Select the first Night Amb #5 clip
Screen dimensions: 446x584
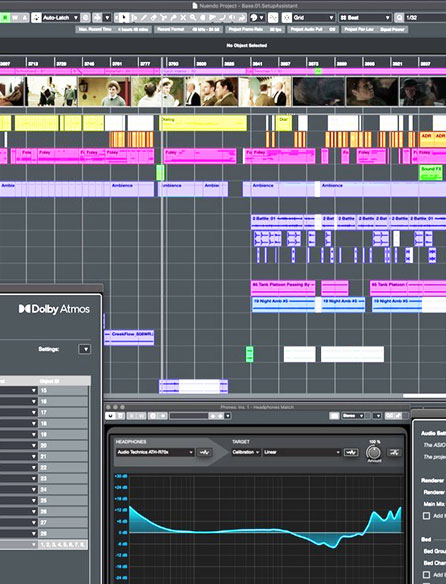coord(283,304)
